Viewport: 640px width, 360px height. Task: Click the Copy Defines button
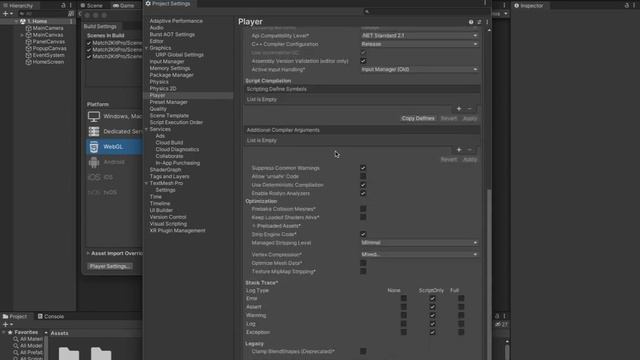click(418, 118)
